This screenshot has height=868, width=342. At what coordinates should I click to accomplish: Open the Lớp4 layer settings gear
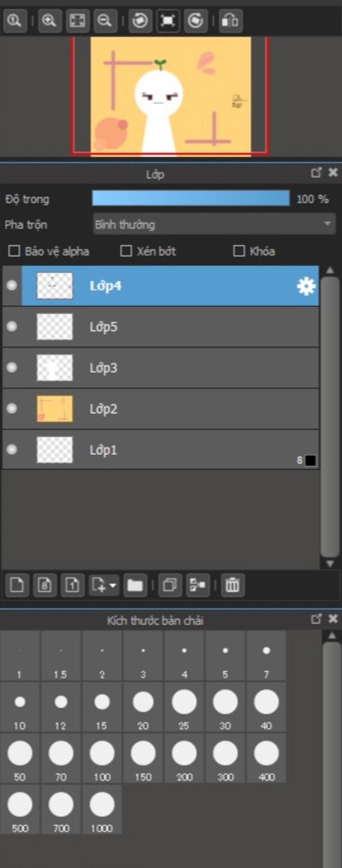(306, 287)
